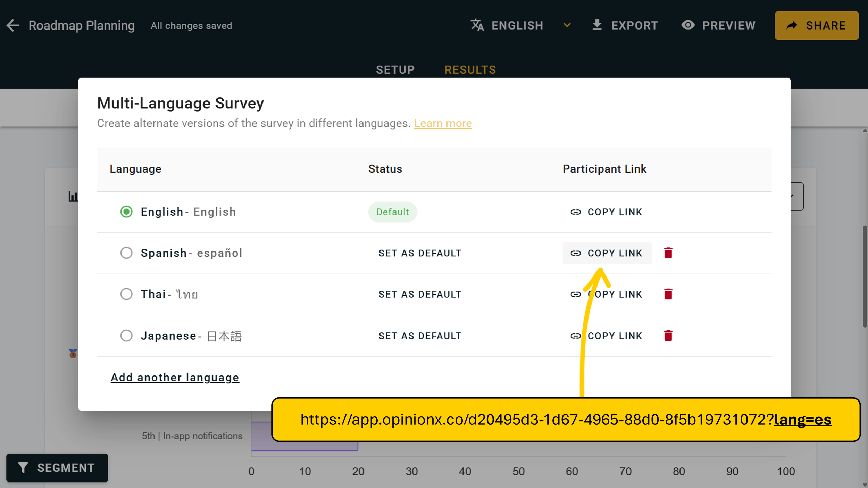Delete the Japanese language version

click(668, 336)
